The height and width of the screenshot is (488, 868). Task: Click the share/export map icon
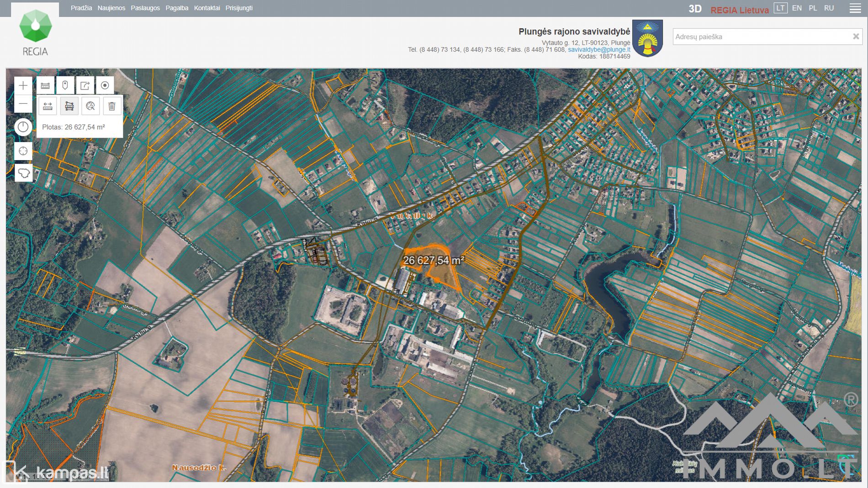pos(85,85)
